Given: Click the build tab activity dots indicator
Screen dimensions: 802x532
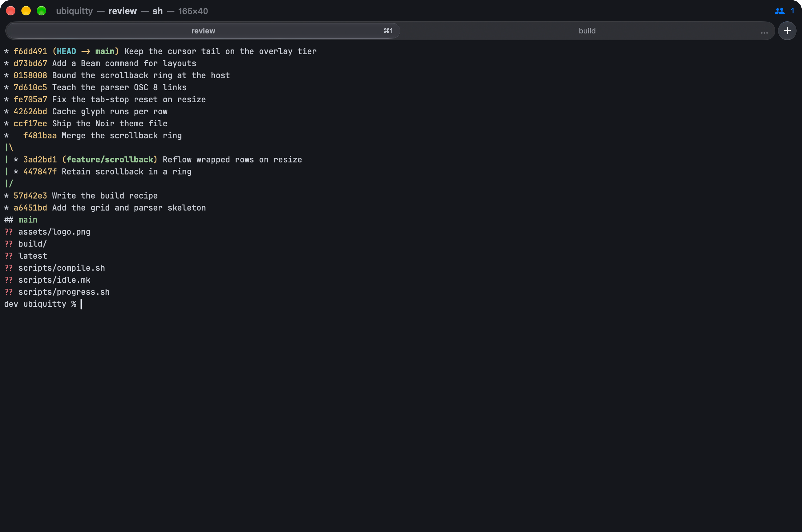Looking at the screenshot, I should pos(764,32).
